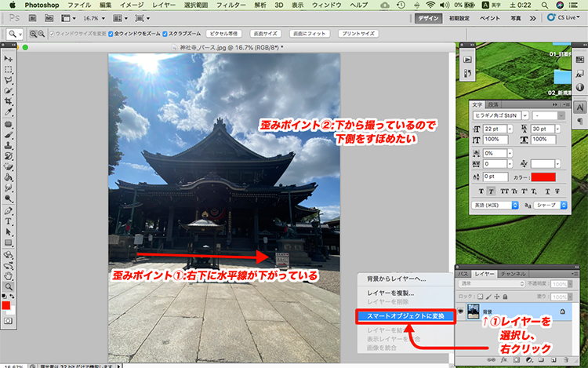
Task: Toggle underline in Character panel
Action: [547, 191]
